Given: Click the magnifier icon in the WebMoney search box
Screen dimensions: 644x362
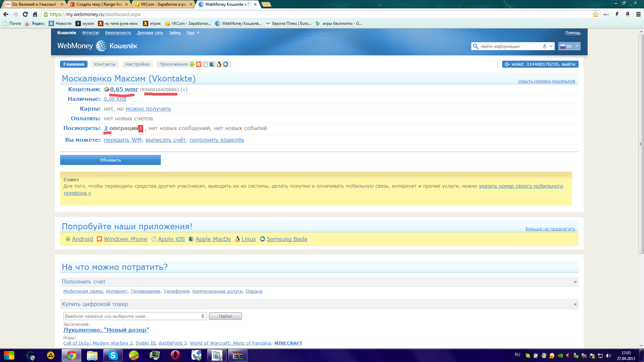Looking at the screenshot, I should [x=475, y=46].
